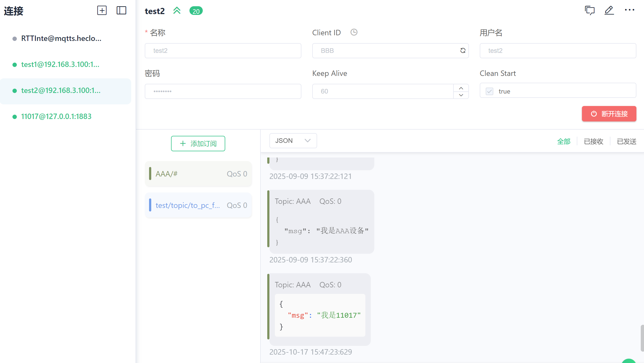Click the 添加订阅 button
The height and width of the screenshot is (363, 644).
(198, 143)
